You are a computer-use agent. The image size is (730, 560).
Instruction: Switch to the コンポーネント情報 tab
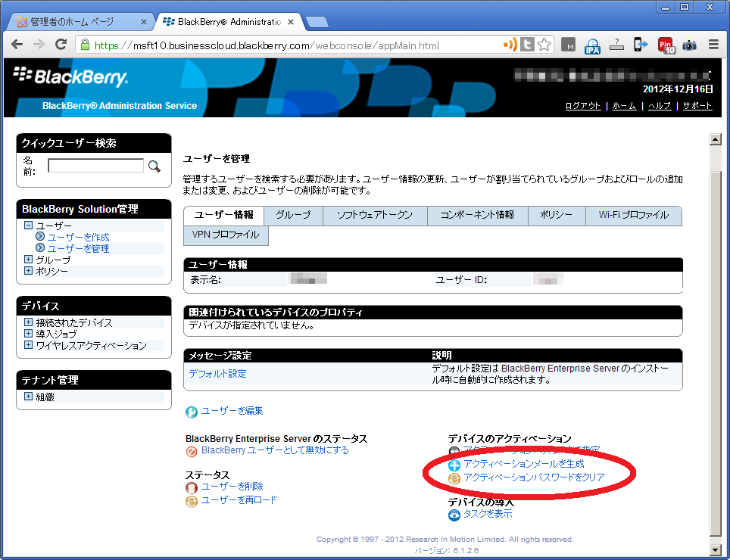pyautogui.click(x=478, y=216)
